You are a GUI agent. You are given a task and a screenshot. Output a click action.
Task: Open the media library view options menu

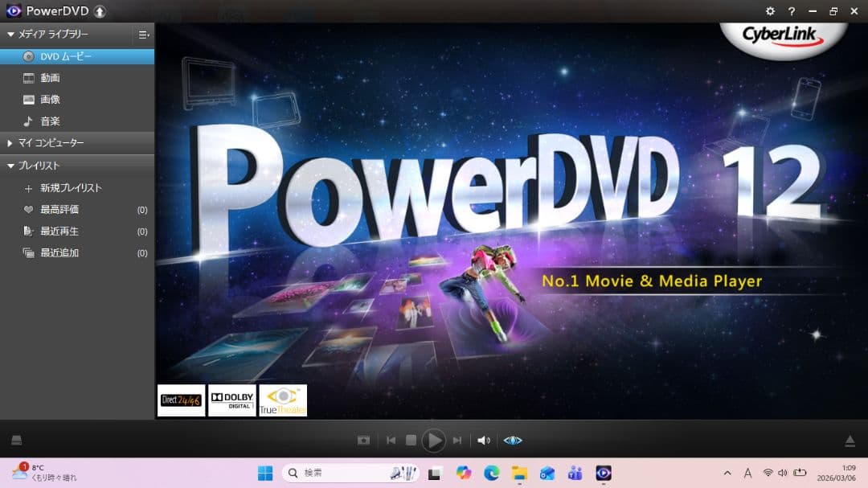tap(143, 35)
